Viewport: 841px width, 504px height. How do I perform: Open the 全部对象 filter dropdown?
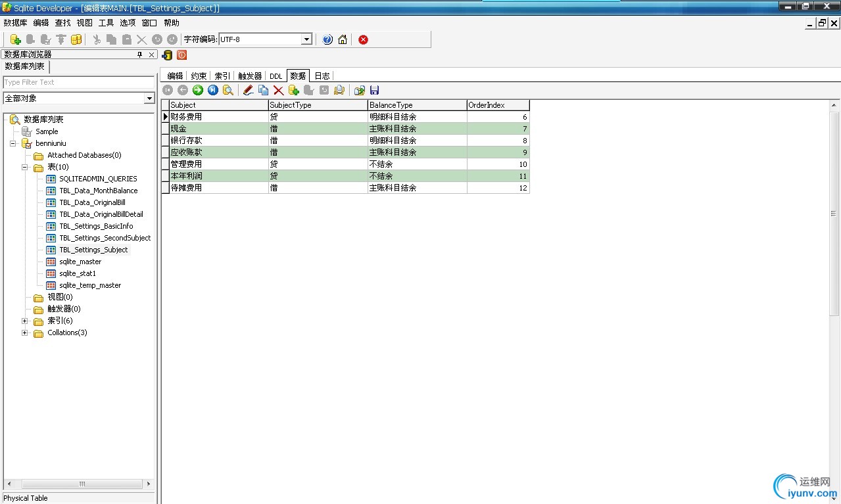149,98
